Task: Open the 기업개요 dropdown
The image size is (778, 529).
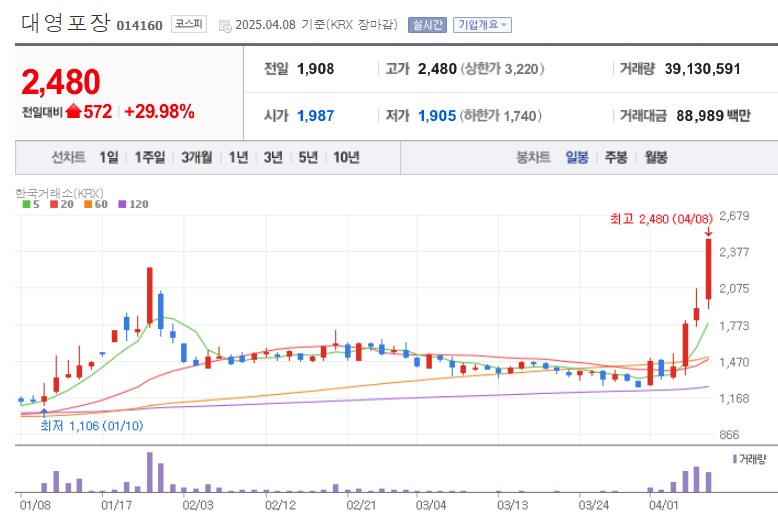Action: (x=482, y=25)
